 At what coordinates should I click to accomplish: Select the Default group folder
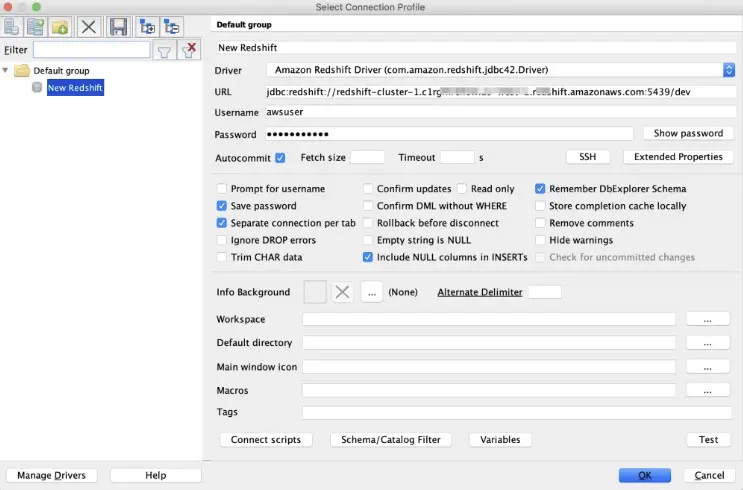(52, 71)
